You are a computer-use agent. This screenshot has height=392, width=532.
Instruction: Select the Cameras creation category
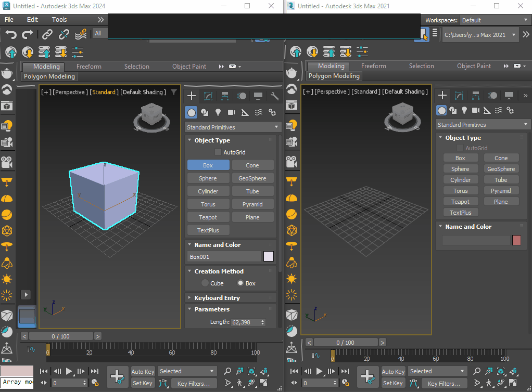(231, 112)
